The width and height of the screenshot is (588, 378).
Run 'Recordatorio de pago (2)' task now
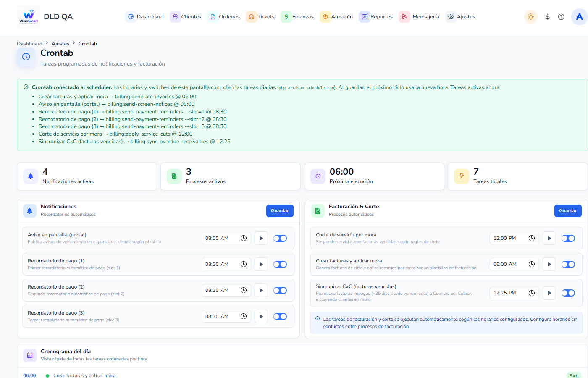261,290
